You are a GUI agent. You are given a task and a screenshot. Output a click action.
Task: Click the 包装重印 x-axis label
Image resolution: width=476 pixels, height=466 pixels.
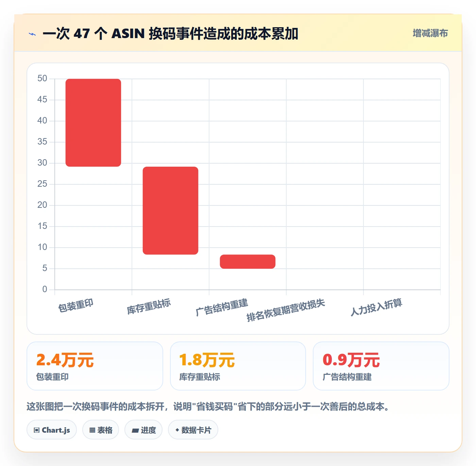pyautogui.click(x=76, y=305)
